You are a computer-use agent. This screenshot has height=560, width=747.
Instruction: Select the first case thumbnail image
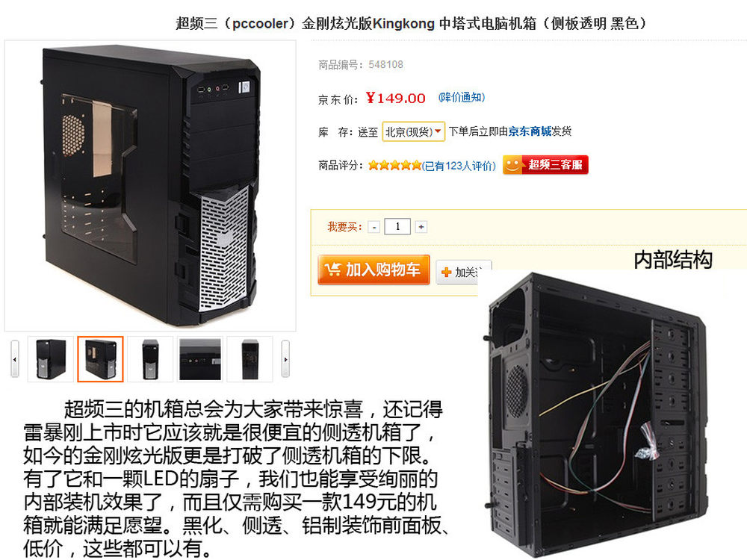pyautogui.click(x=51, y=359)
